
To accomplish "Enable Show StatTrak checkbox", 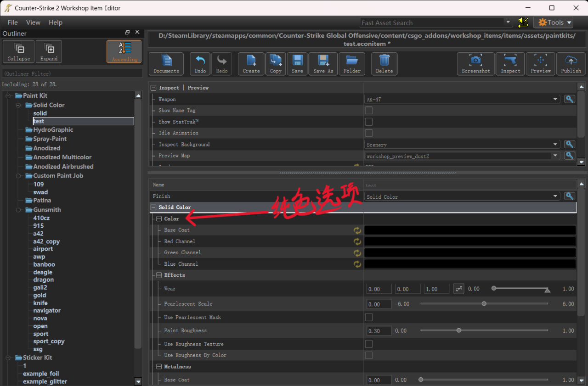I will pos(368,122).
